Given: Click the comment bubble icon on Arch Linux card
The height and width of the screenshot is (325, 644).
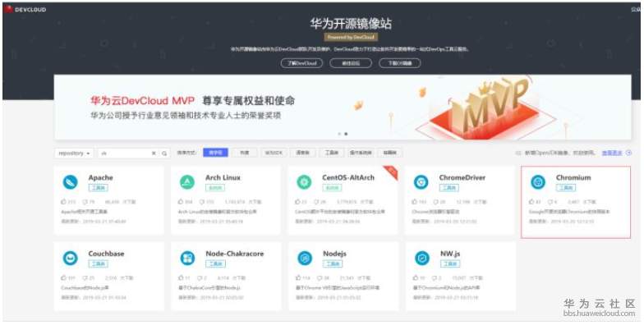Looking at the screenshot, I should [202, 202].
